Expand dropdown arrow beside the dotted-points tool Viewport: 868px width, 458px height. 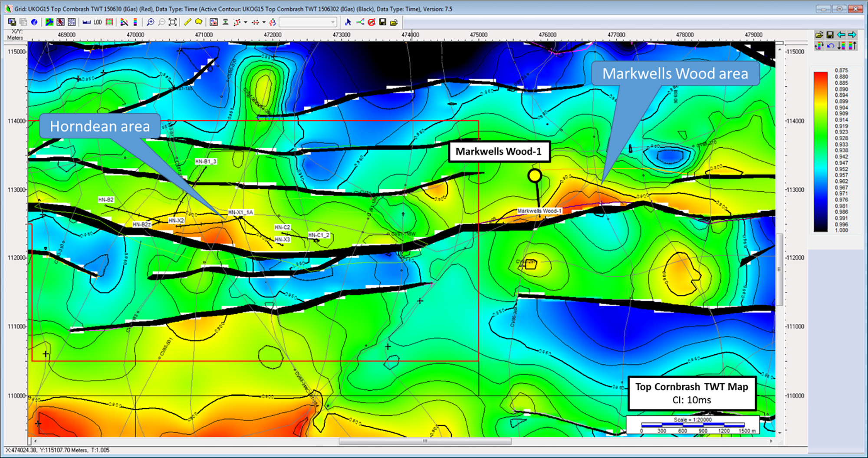[x=264, y=22]
